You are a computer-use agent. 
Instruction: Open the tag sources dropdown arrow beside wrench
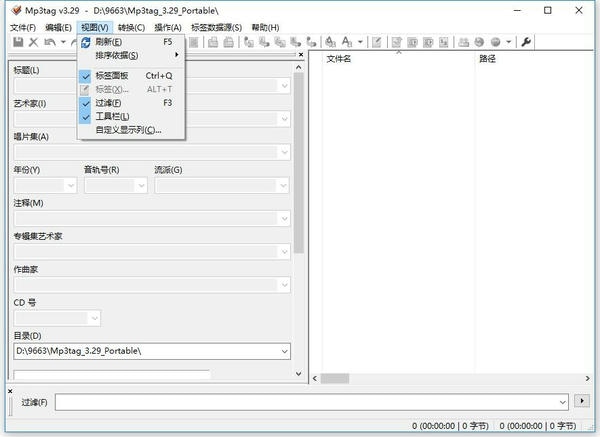[x=509, y=42]
